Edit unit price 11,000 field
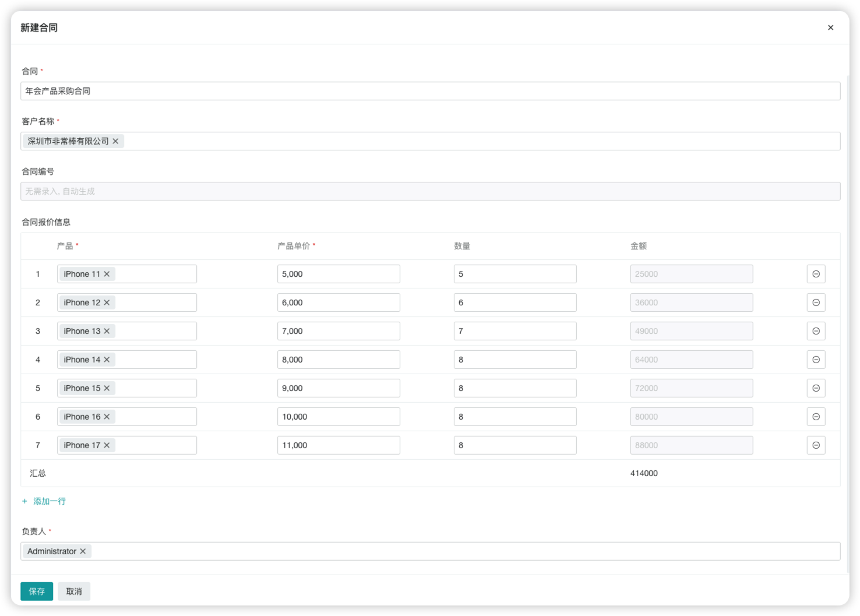Viewport: 860px width, 616px height. coord(339,445)
